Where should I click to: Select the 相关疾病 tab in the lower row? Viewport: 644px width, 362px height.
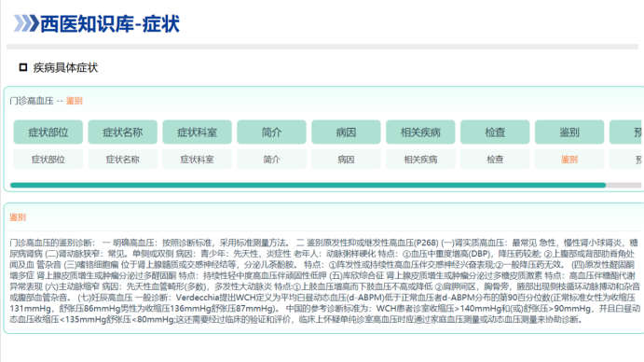(x=420, y=160)
